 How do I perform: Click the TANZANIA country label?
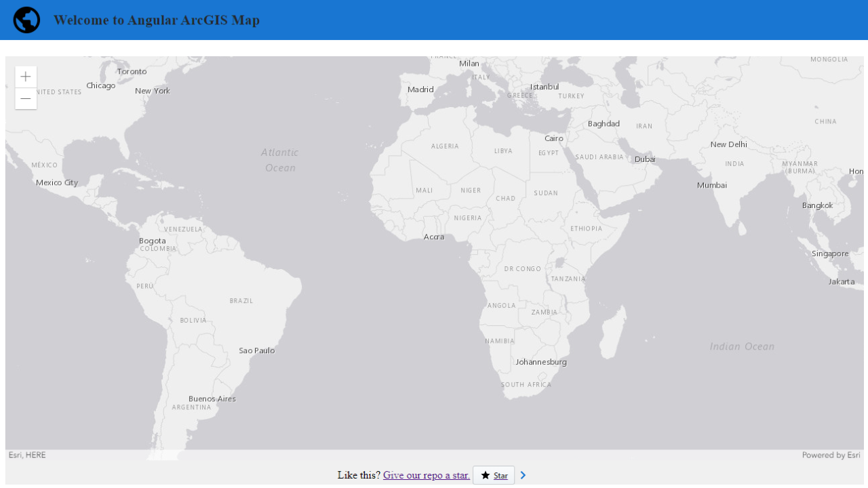click(568, 279)
